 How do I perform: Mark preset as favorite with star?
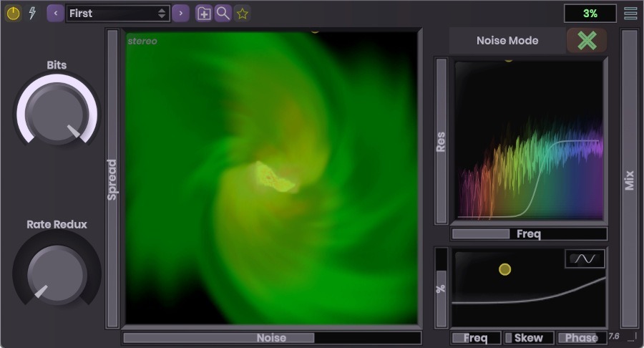point(243,13)
